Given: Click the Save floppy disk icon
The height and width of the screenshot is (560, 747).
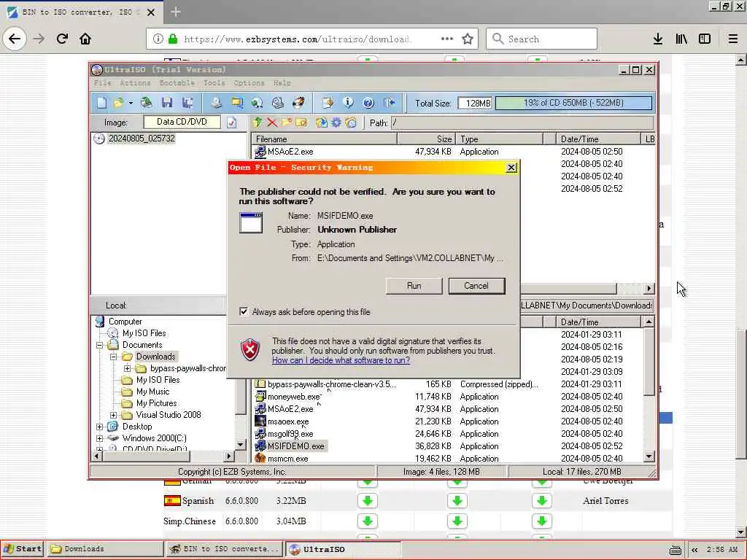Looking at the screenshot, I should click(x=167, y=102).
